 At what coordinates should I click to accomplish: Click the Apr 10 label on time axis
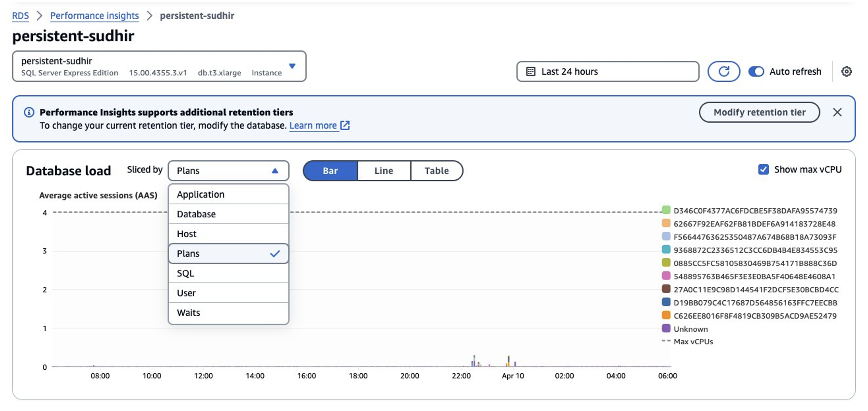click(x=513, y=376)
